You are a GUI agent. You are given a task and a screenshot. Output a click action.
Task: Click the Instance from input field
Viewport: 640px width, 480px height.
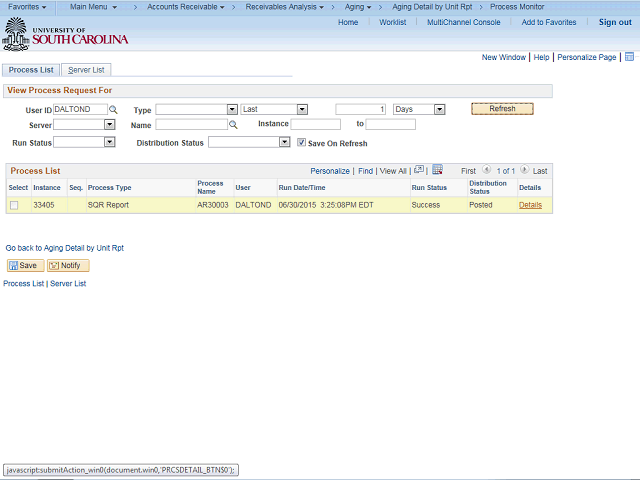tap(316, 124)
